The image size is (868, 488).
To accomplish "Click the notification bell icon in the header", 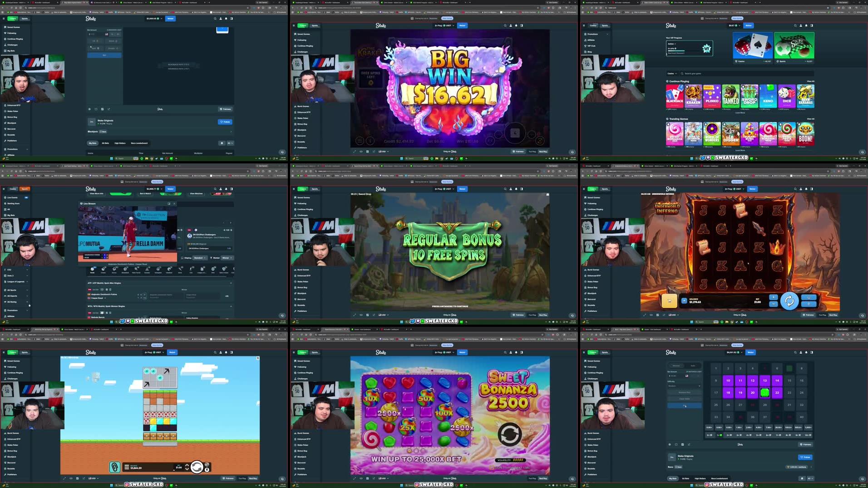I will (806, 352).
